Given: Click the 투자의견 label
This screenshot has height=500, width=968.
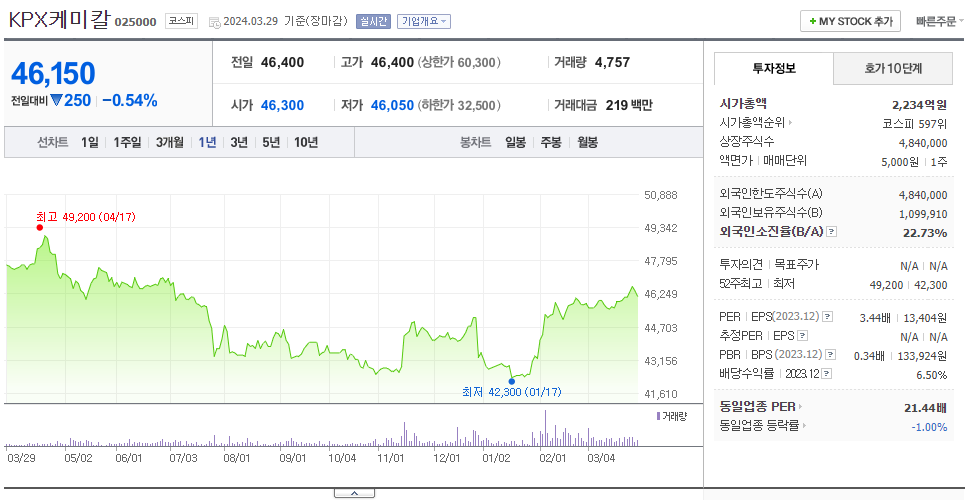Looking at the screenshot, I should [x=741, y=265].
